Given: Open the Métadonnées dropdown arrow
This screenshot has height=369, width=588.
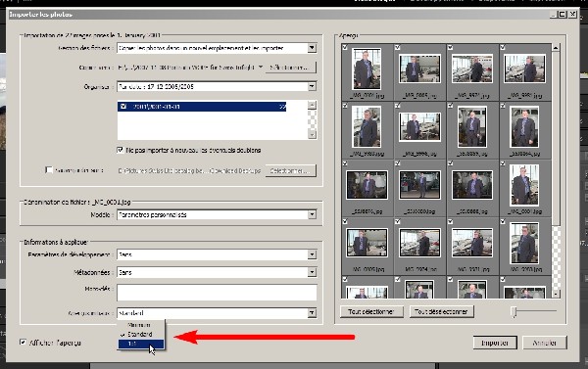Looking at the screenshot, I should [312, 272].
